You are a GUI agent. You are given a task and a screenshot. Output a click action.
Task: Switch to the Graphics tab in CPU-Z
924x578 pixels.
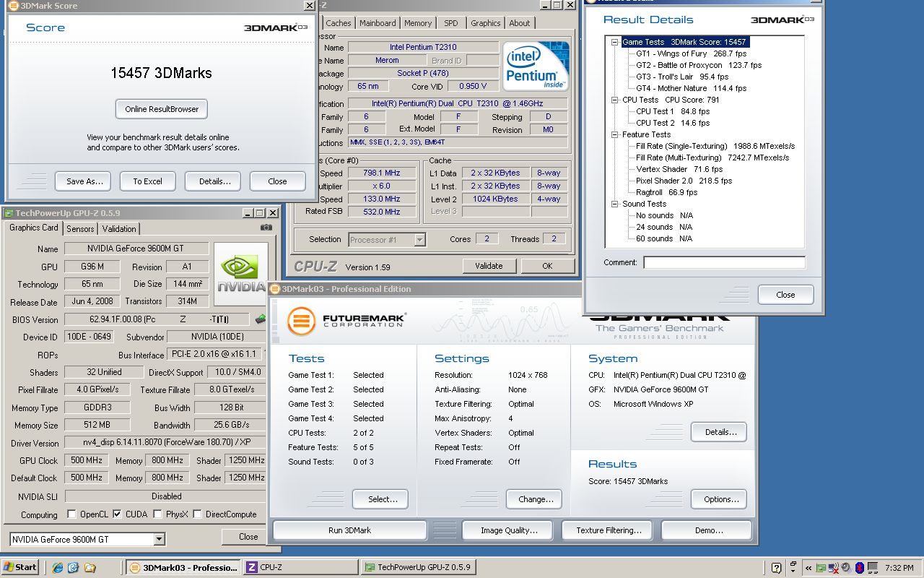486,23
